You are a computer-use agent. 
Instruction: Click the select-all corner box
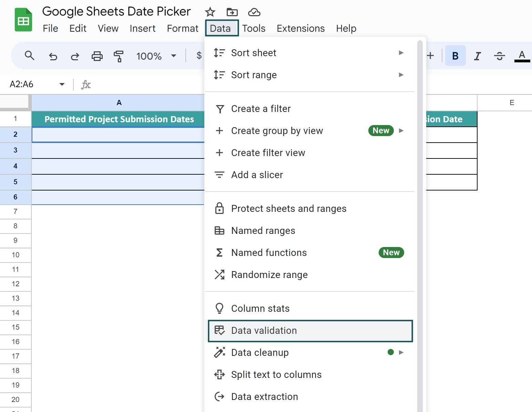pos(14,102)
